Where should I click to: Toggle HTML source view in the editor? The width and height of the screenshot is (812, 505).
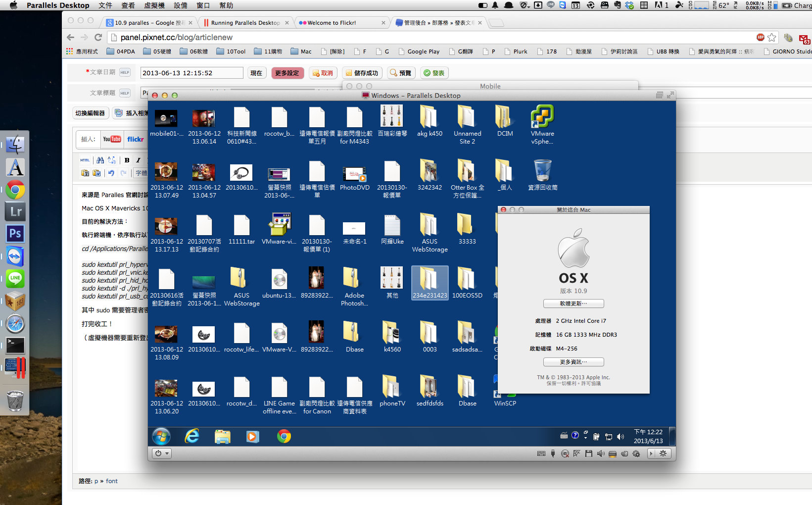[85, 160]
